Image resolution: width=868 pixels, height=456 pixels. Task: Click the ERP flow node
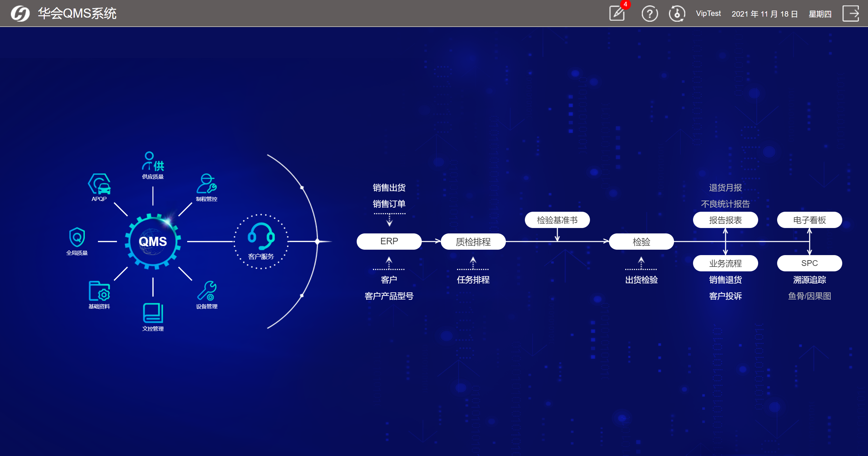coord(389,242)
